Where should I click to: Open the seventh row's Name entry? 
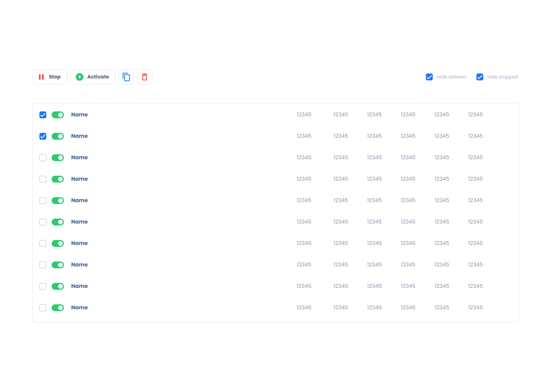[80, 243]
